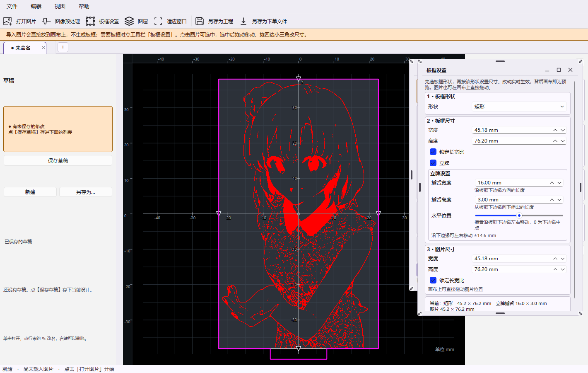Image resolution: width=588 pixels, height=373 pixels.
Task: Open the 视图 menu
Action: (x=60, y=6)
